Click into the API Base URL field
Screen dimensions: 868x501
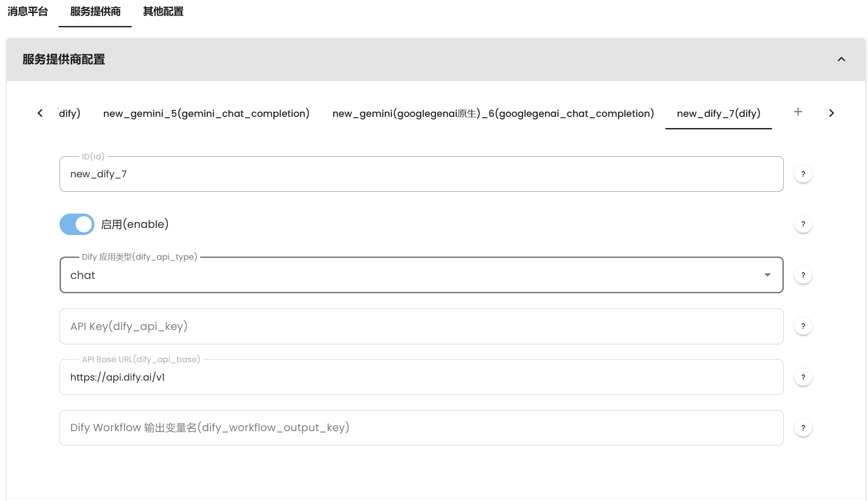coord(421,377)
